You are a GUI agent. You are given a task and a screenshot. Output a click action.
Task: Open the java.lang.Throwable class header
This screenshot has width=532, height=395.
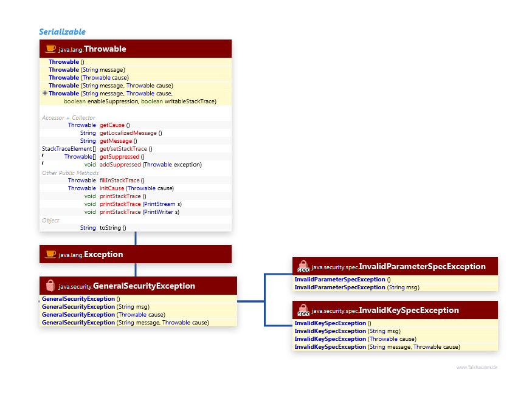point(136,49)
